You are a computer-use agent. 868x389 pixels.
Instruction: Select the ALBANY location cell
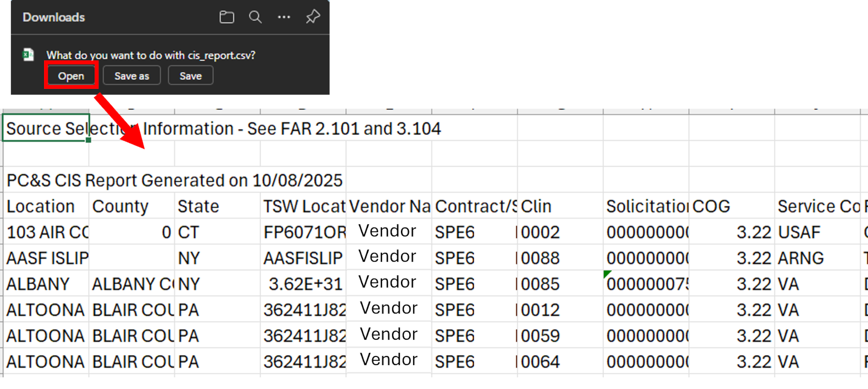coord(46,284)
